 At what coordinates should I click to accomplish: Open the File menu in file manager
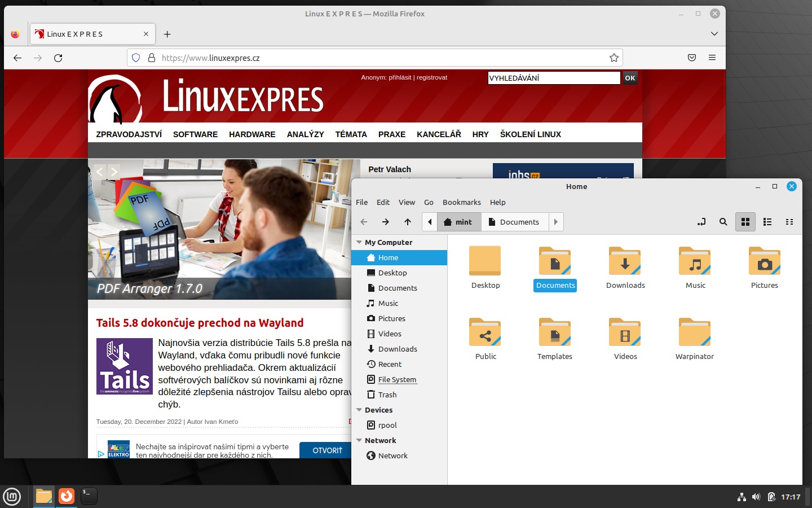362,202
